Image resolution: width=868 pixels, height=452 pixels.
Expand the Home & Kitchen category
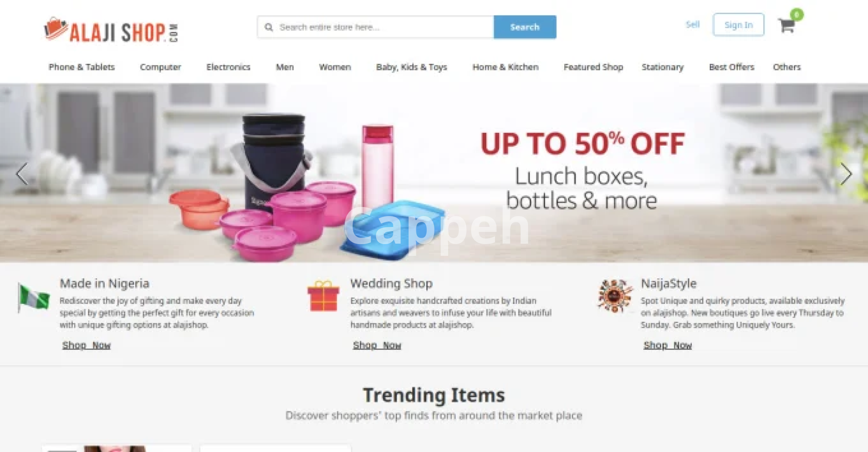point(505,67)
